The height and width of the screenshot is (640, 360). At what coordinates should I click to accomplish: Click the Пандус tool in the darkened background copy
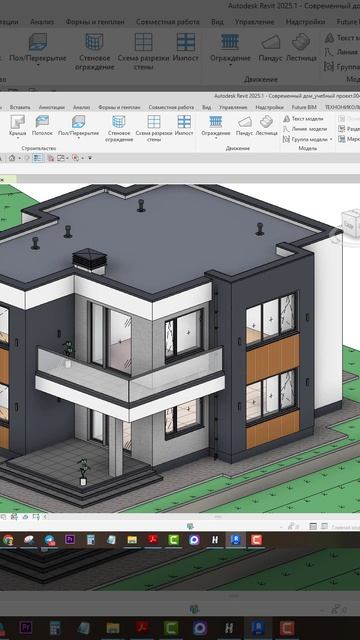(271, 48)
